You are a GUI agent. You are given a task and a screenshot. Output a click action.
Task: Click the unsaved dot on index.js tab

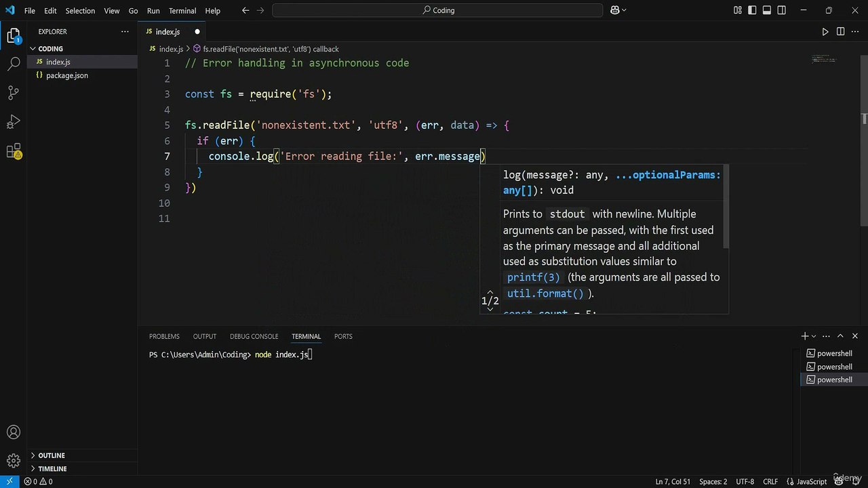point(197,32)
